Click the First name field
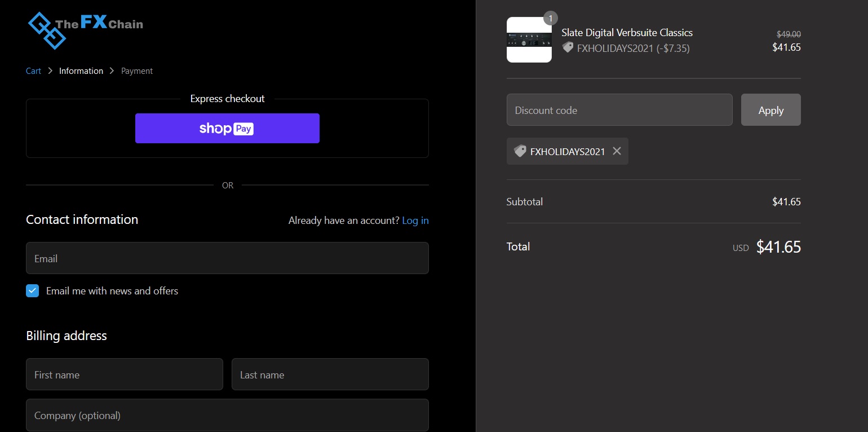Viewport: 868px width, 432px height. tap(125, 374)
